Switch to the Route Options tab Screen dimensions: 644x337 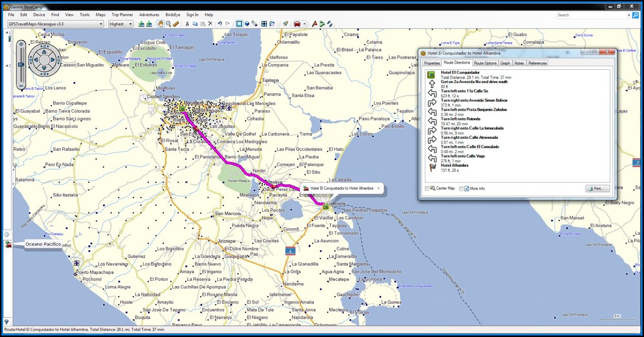(x=485, y=63)
